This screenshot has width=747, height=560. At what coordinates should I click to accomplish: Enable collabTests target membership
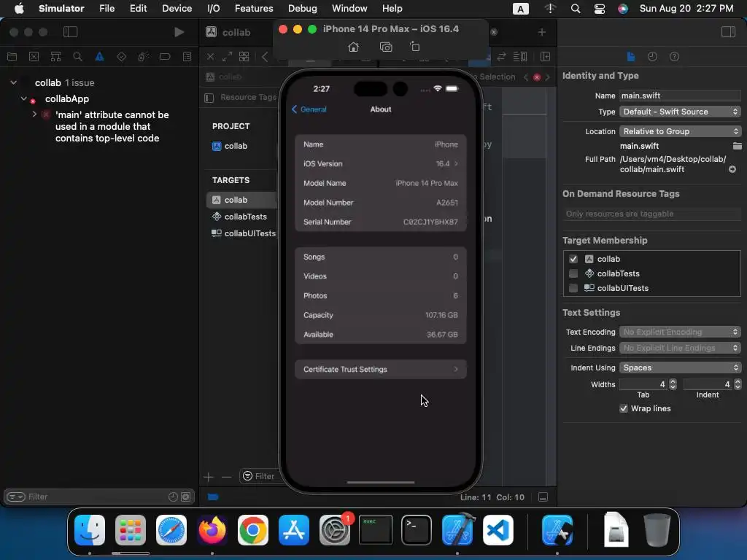pos(573,273)
